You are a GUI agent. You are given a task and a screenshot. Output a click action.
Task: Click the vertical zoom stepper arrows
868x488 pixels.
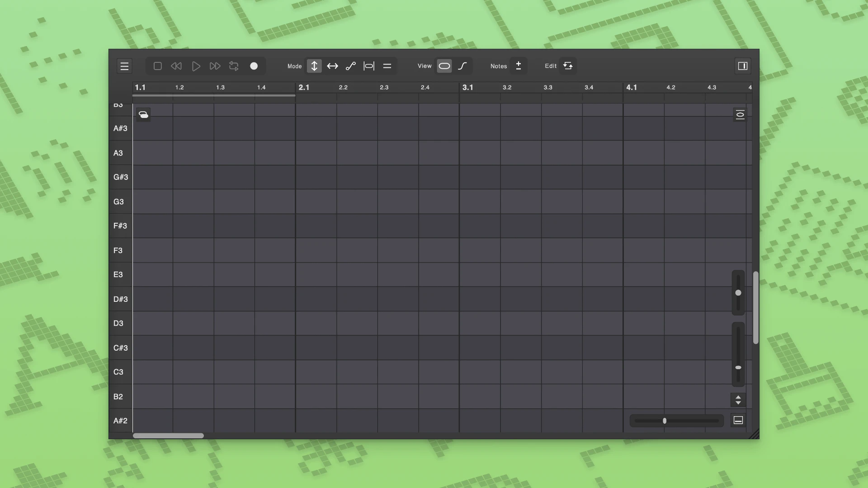(x=738, y=400)
